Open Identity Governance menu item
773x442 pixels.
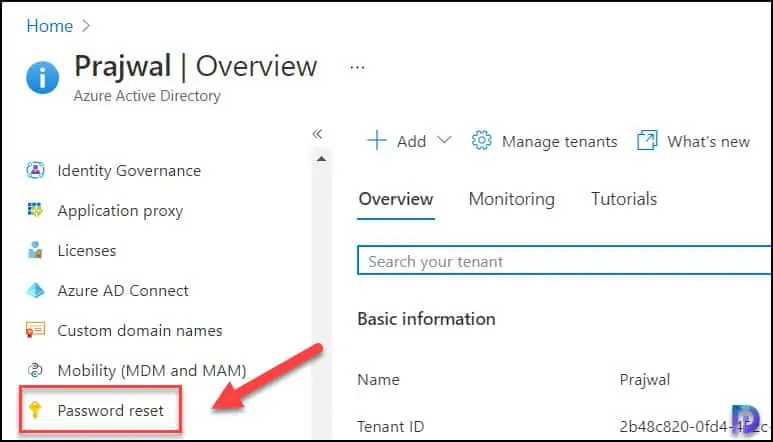pyautogui.click(x=129, y=170)
